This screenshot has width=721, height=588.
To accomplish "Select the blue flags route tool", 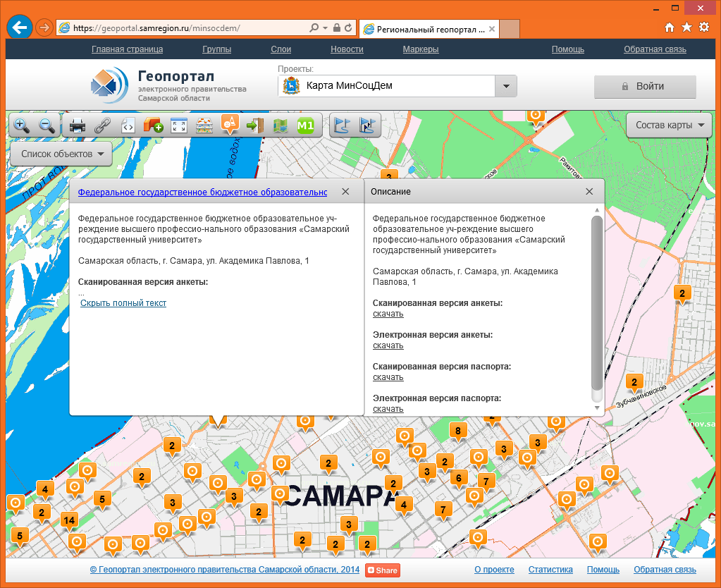I will click(342, 125).
